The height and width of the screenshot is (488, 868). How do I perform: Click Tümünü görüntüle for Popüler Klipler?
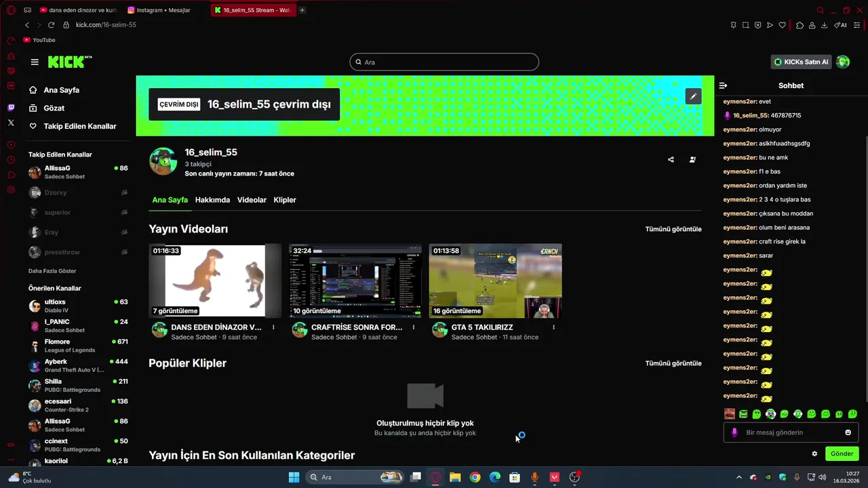click(x=673, y=363)
